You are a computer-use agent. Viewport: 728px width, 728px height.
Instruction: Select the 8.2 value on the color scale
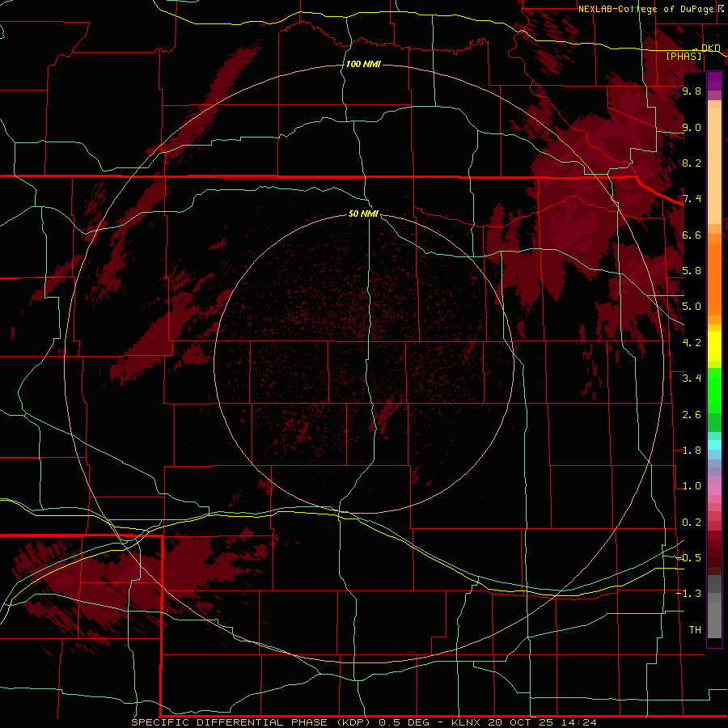tap(692, 163)
